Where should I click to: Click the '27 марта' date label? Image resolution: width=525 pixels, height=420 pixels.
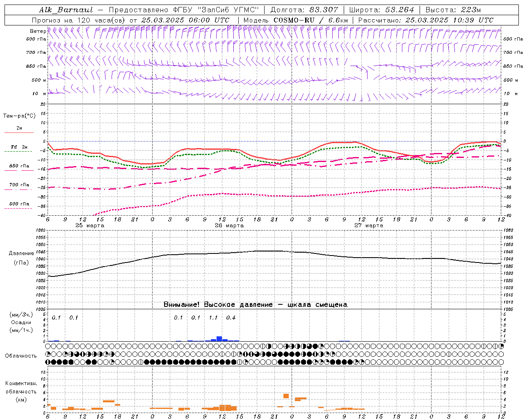(369, 226)
